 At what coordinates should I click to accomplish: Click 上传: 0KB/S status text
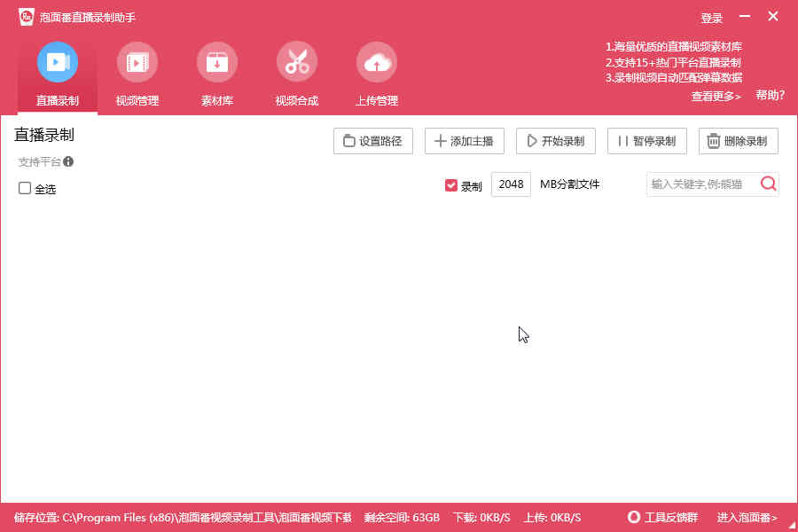pos(552,518)
